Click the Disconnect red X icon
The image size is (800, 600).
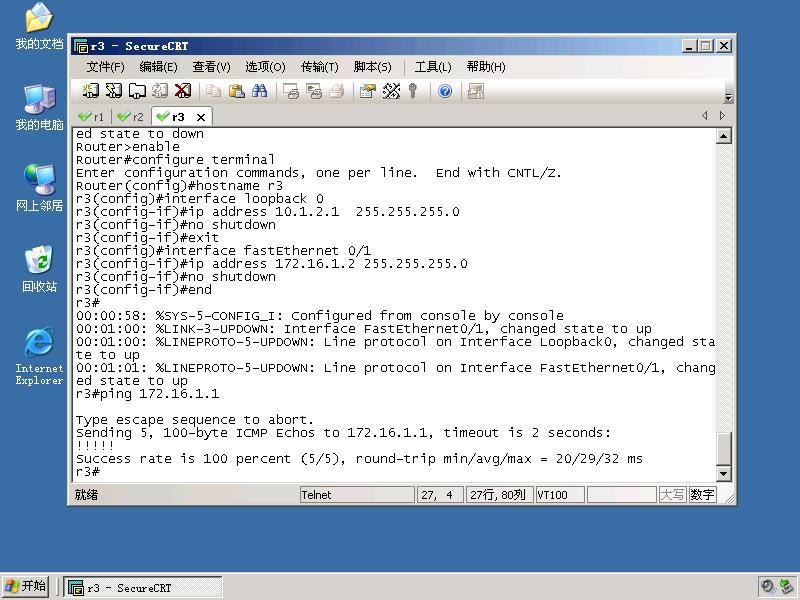[183, 91]
